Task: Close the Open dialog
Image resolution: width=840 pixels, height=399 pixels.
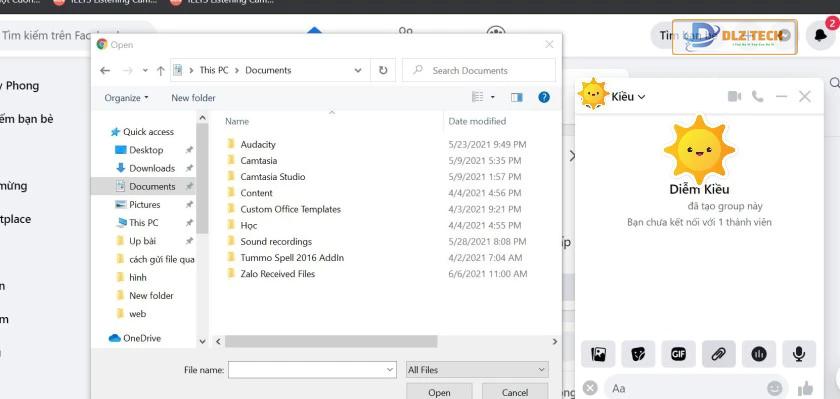Action: pos(549,44)
